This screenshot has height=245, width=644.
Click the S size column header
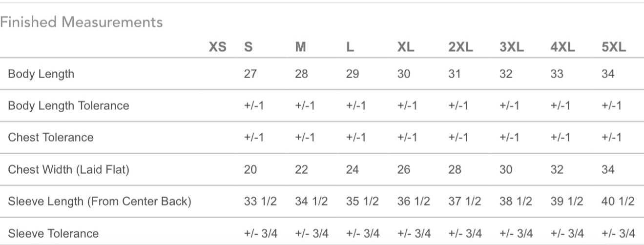coord(248,47)
